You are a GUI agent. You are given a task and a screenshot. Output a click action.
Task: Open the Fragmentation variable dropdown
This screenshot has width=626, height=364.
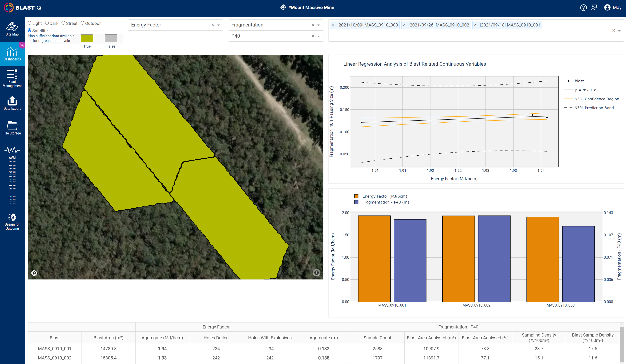coord(319,25)
